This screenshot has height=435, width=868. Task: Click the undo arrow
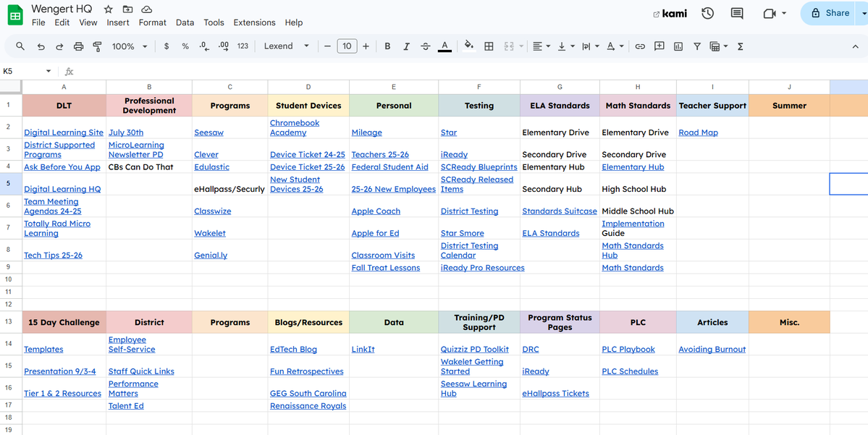[x=41, y=46]
